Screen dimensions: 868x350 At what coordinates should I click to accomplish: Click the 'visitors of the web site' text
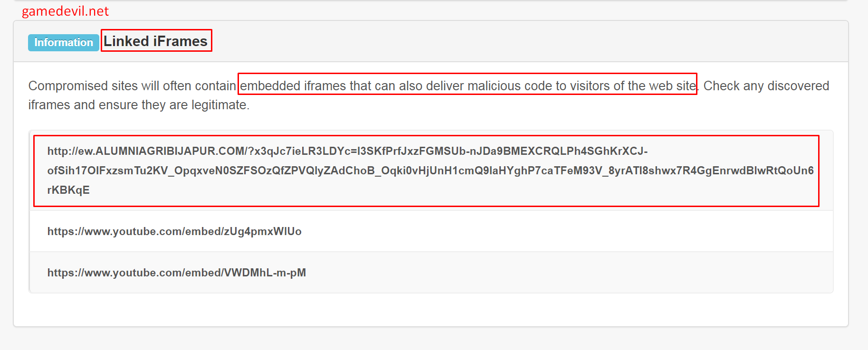click(633, 86)
